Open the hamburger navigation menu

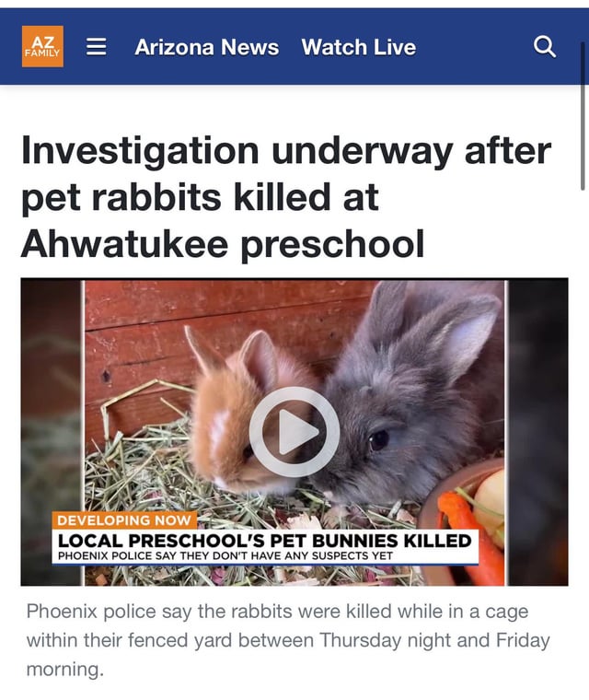click(96, 46)
